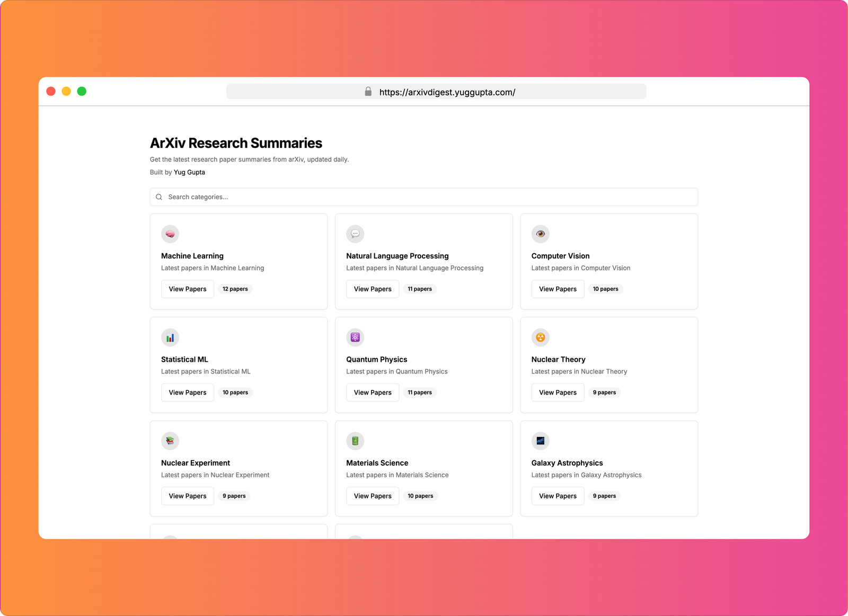Select View Papers under Nuclear Experiment
848x616 pixels.
click(188, 496)
